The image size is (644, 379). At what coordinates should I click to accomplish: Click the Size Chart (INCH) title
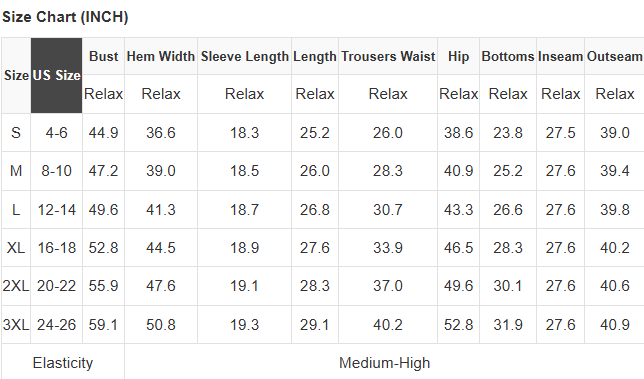65,17
